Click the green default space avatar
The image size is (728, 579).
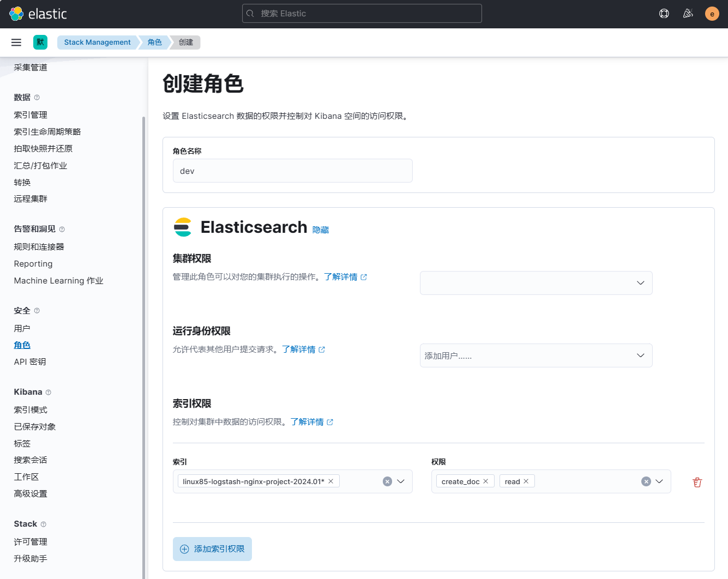click(x=40, y=43)
